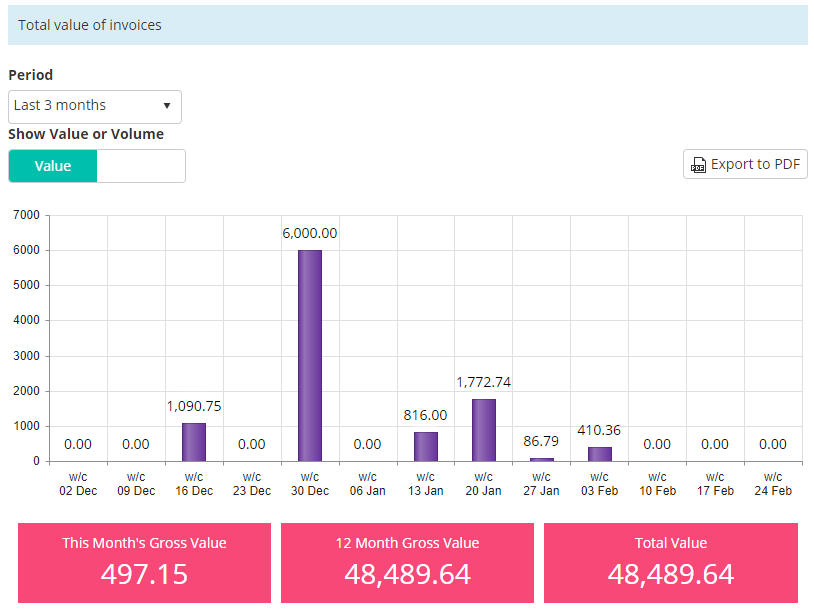This screenshot has width=814, height=610.
Task: Click the Total Value tile
Action: click(x=670, y=562)
